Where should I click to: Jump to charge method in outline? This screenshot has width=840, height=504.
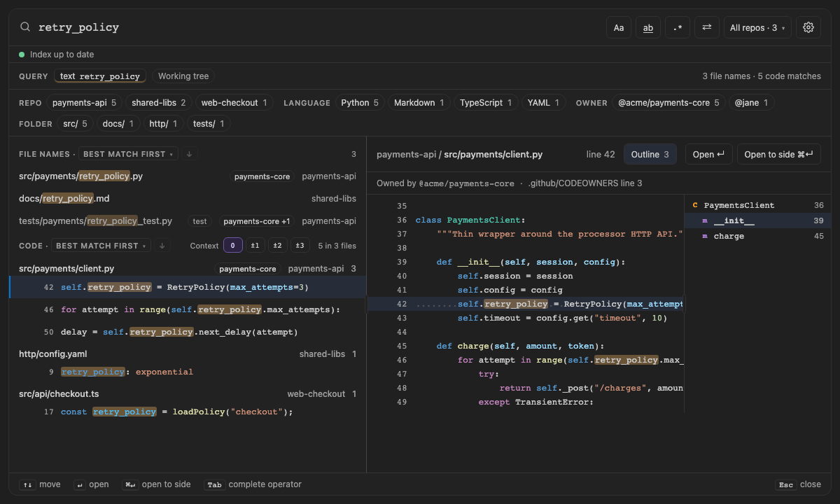pyautogui.click(x=758, y=237)
